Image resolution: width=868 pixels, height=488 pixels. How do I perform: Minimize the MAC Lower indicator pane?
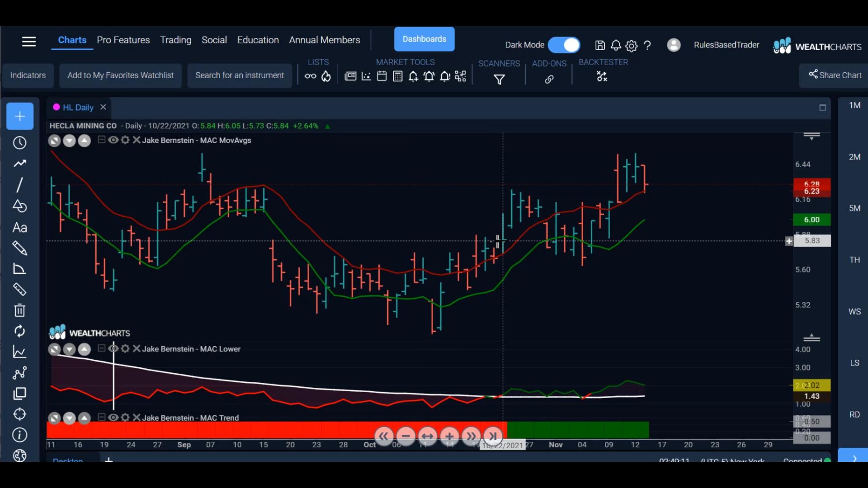[101, 348]
